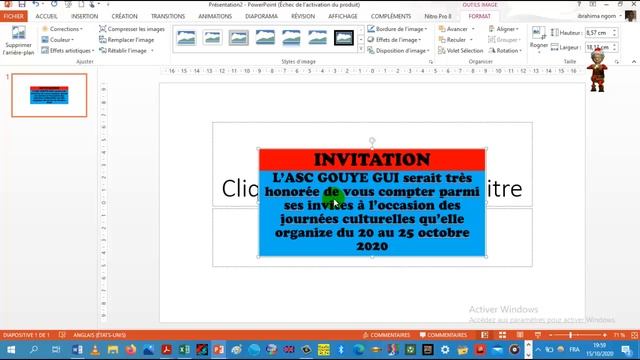Expand the picture styles gallery
Viewport: 640px width, 360px height.
point(361,49)
